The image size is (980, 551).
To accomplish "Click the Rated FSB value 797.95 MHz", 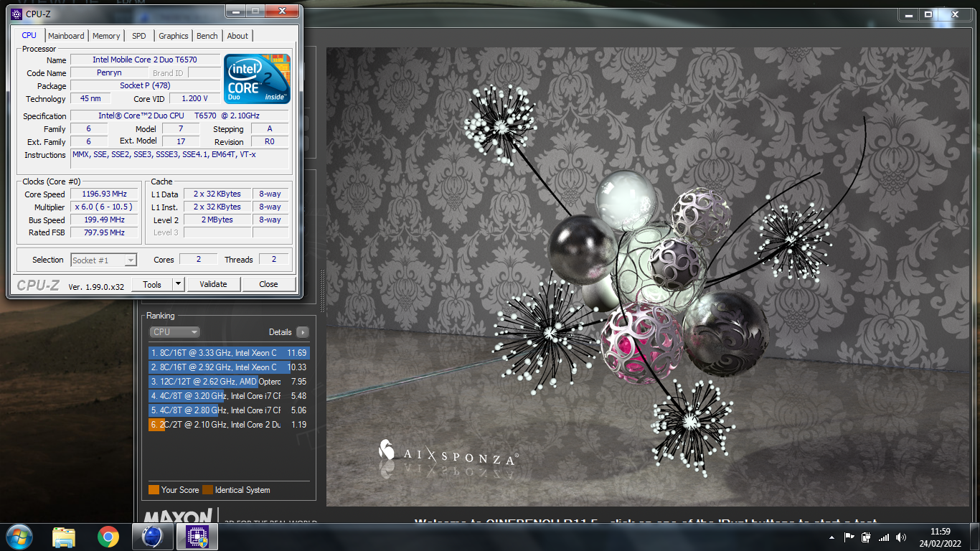I will coord(105,232).
